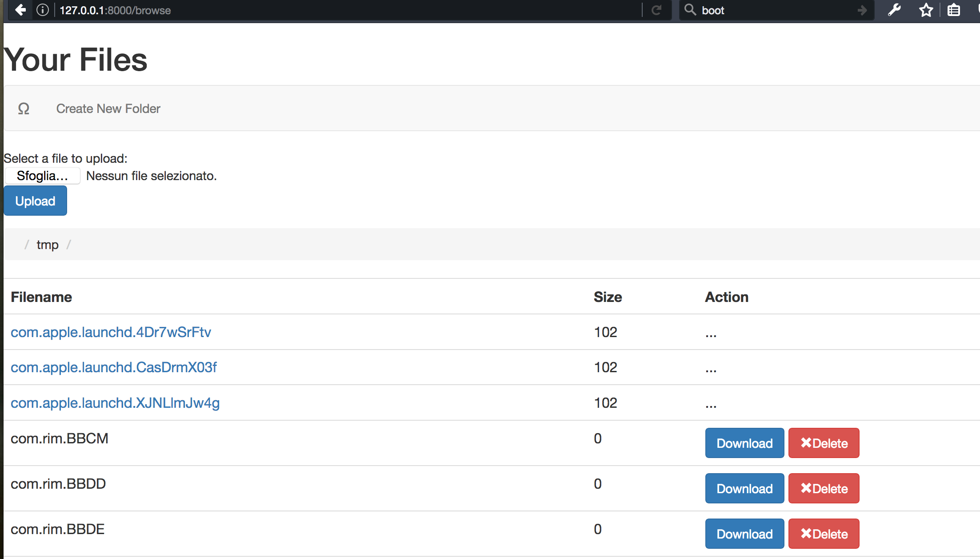Open folder com.apple.launchd.CasDrmX03f
Screen dimensions: 980x559
click(x=113, y=367)
